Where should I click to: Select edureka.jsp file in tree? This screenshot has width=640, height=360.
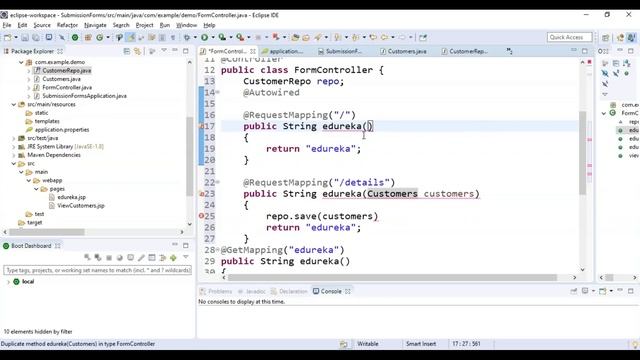click(71, 197)
